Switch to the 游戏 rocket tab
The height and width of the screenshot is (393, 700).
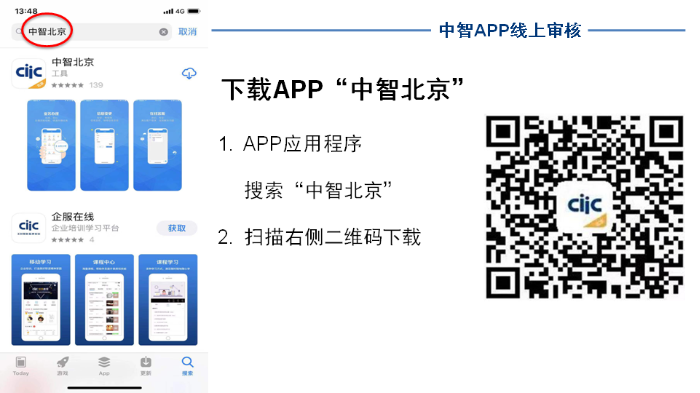[x=62, y=366]
